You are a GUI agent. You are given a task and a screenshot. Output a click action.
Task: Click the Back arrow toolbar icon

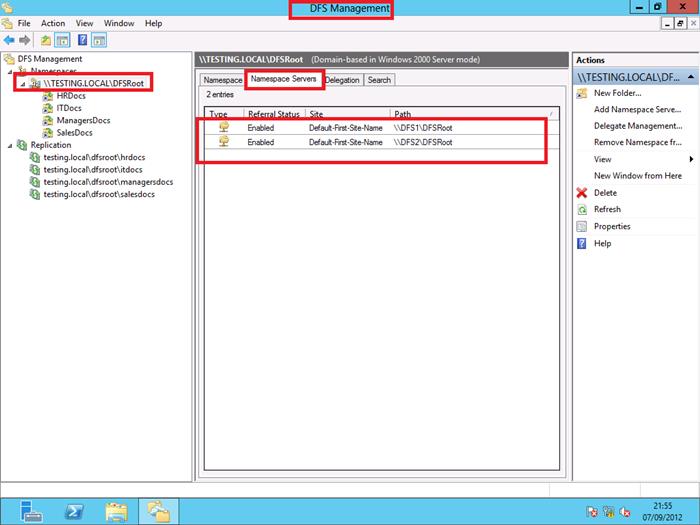pyautogui.click(x=9, y=40)
